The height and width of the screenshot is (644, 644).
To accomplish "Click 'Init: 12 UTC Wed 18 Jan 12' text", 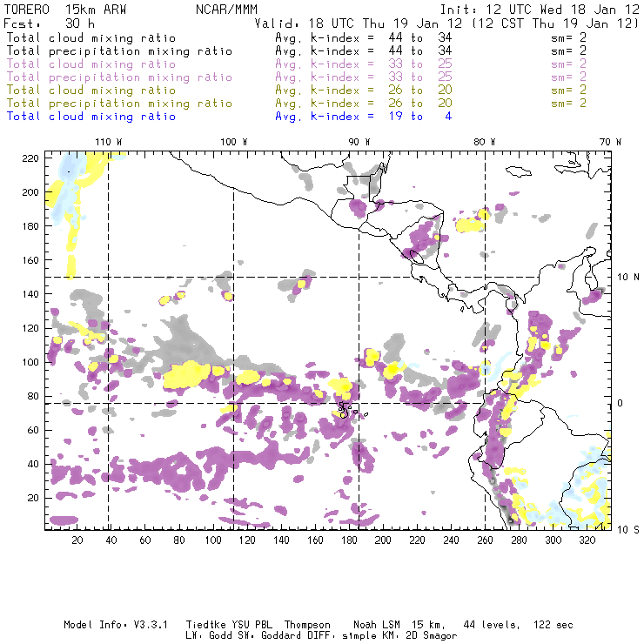I will [540, 10].
